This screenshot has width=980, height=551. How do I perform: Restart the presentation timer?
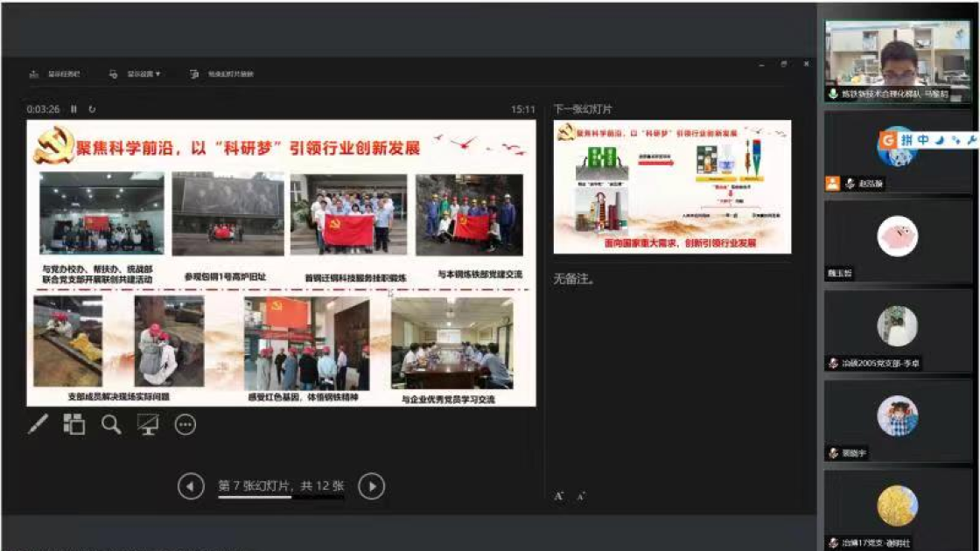coord(92,109)
